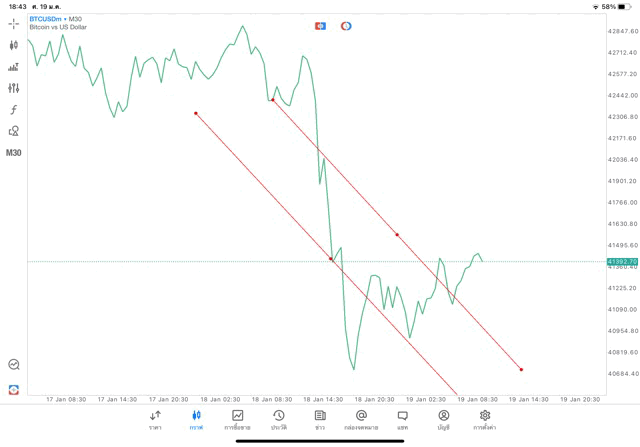640x447 pixels.
Task: Switch to the การซื้อขาย (Trade) tab
Action: (x=237, y=419)
